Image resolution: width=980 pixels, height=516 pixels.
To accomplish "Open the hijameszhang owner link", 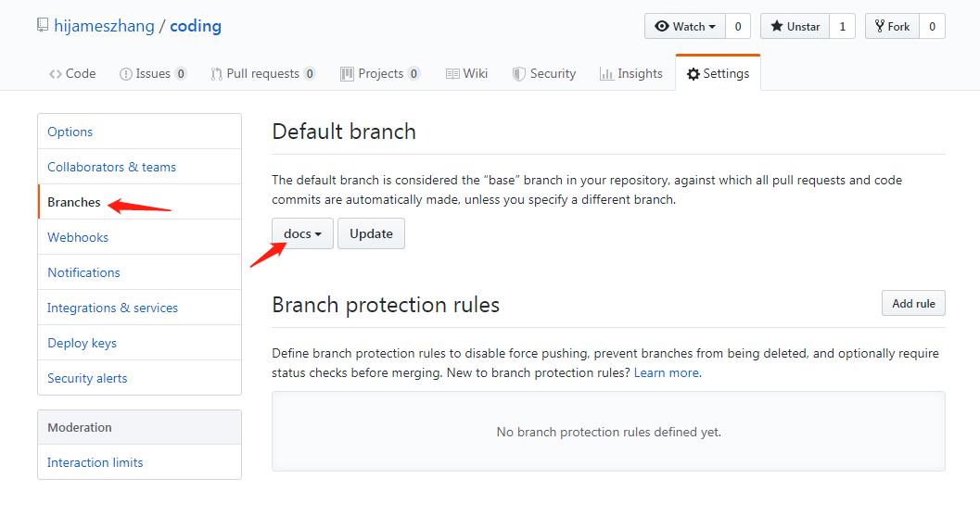I will coord(105,26).
